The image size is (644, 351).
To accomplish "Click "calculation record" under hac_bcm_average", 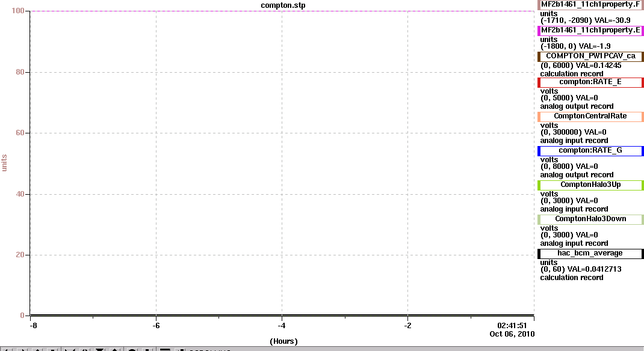I will [x=572, y=278].
